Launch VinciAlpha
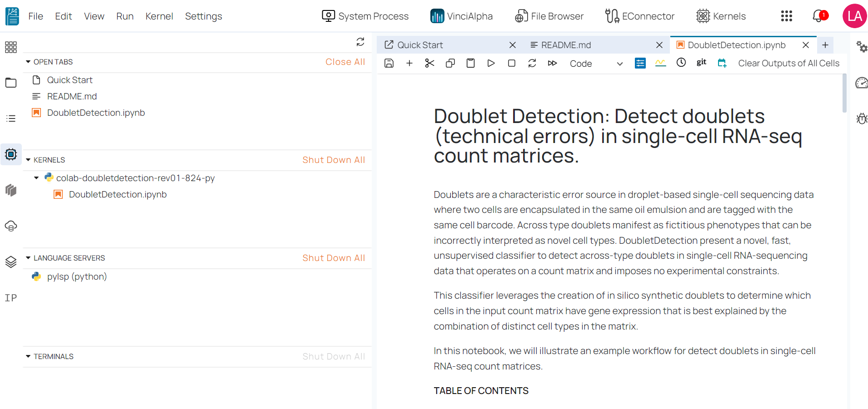The image size is (868, 409). 461,16
